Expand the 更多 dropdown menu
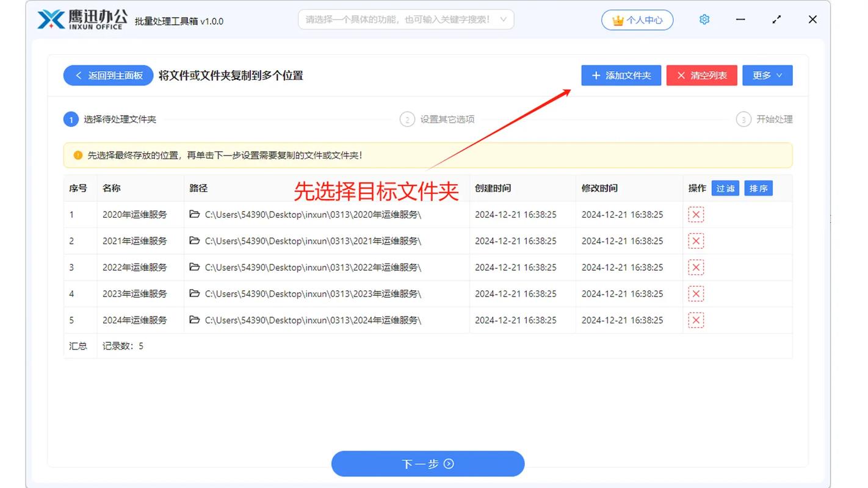 coord(767,75)
